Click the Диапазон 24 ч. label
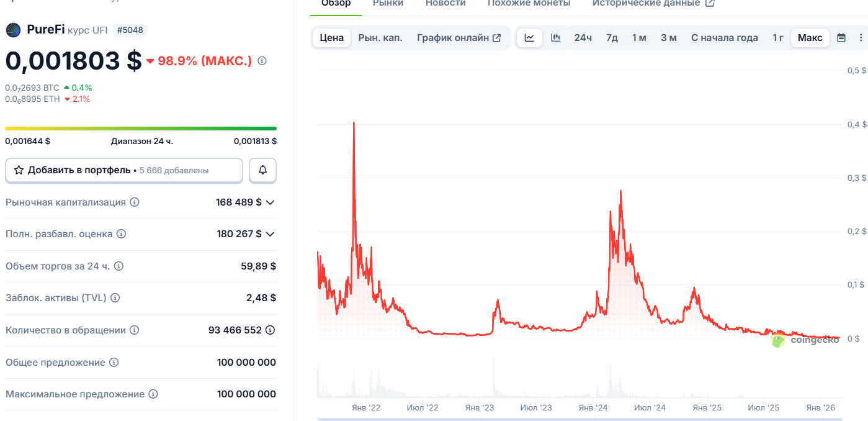The height and width of the screenshot is (421, 868). click(142, 141)
